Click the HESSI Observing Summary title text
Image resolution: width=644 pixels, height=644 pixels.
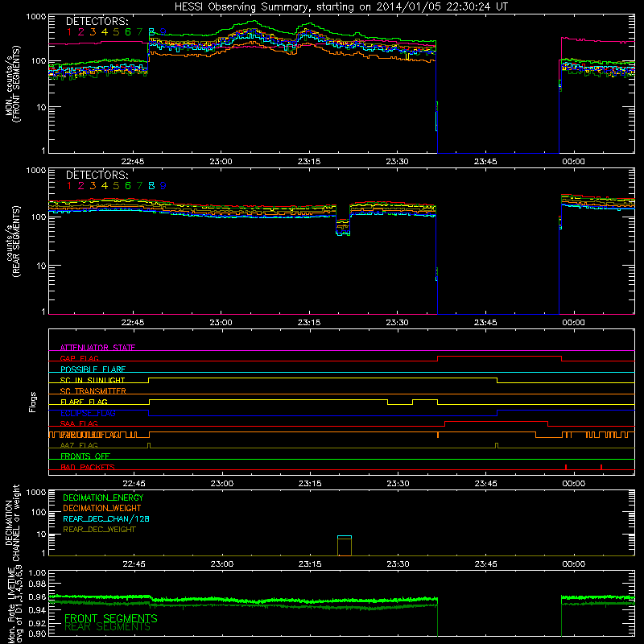[341, 6]
